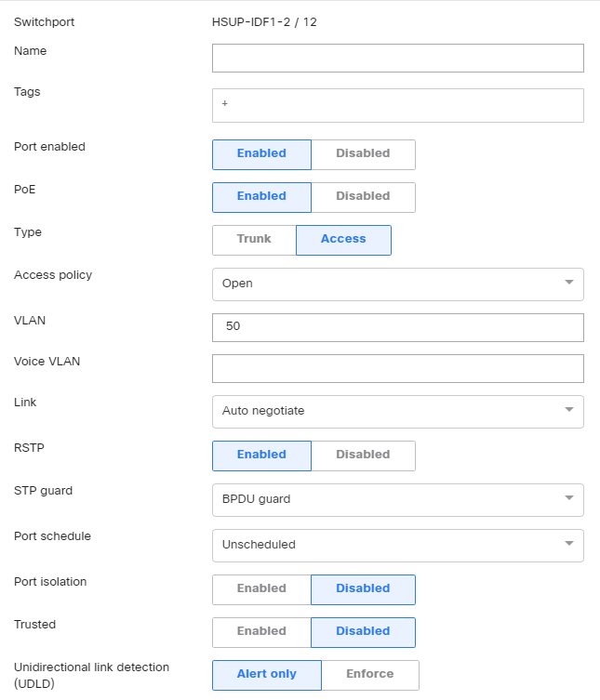Set Port enabled to Disabled
This screenshot has height=700, width=600.
(x=363, y=154)
